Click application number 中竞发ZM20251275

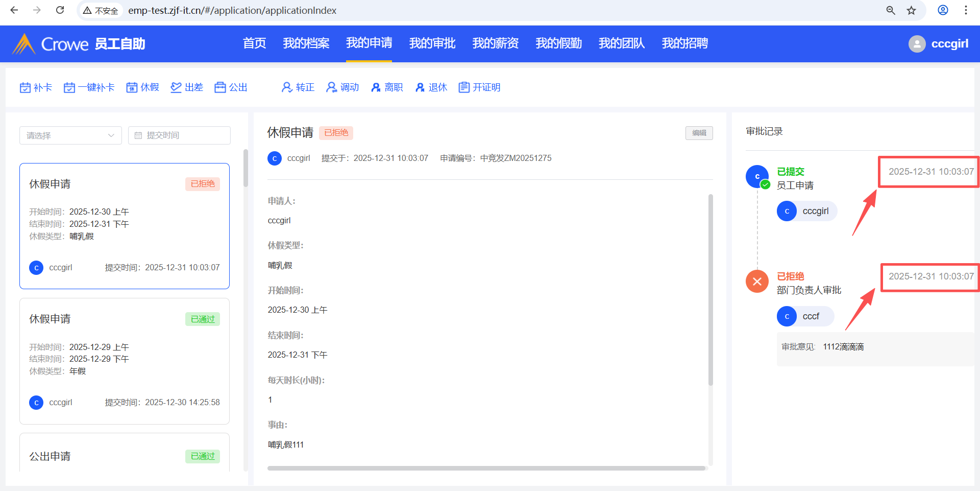coord(516,158)
